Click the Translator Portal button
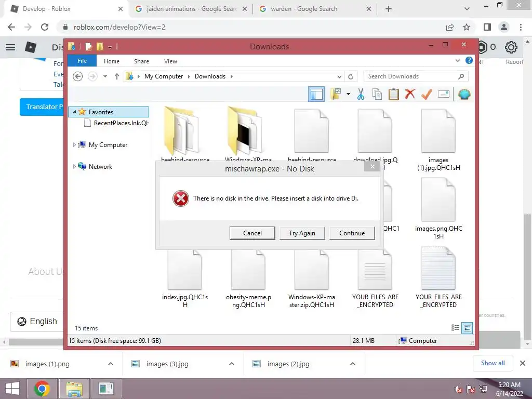This screenshot has height=399, width=532. coord(42,107)
